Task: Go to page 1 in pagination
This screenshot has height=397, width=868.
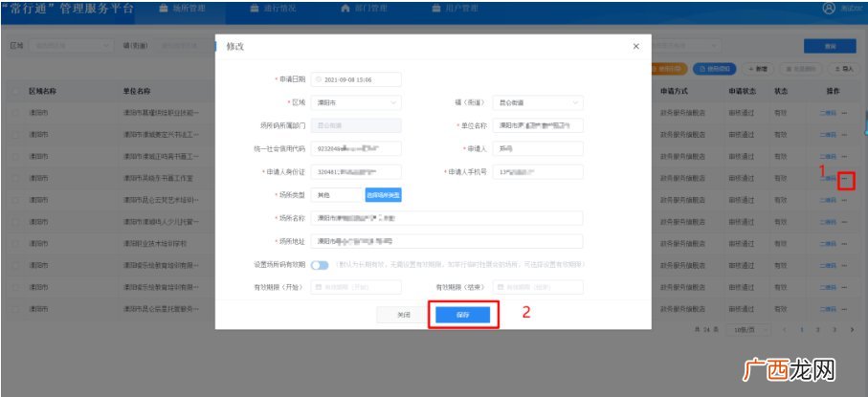Action: point(801,329)
